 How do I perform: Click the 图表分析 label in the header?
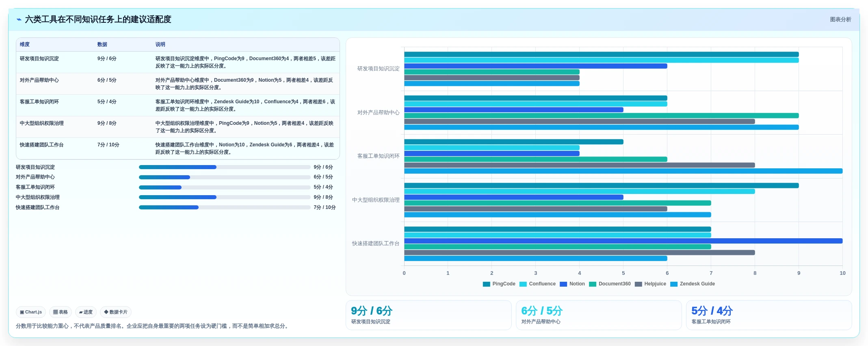(x=840, y=20)
